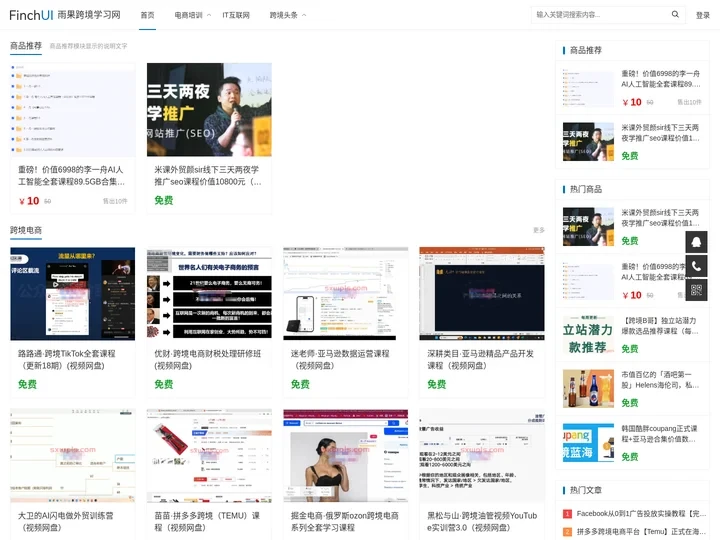Select the 商品推荐 section tab

point(26,46)
